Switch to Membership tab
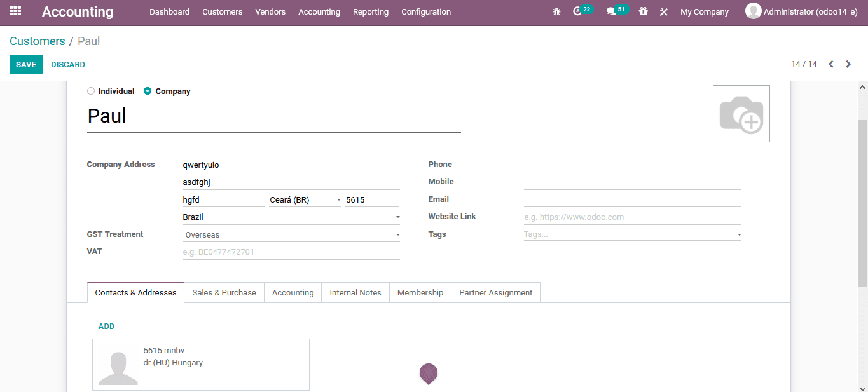This screenshot has height=392, width=868. 420,292
